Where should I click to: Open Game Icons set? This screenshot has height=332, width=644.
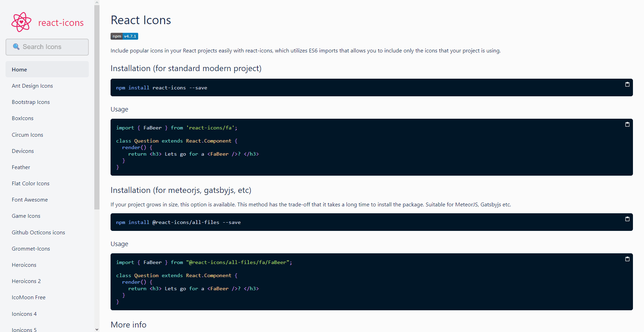[26, 216]
